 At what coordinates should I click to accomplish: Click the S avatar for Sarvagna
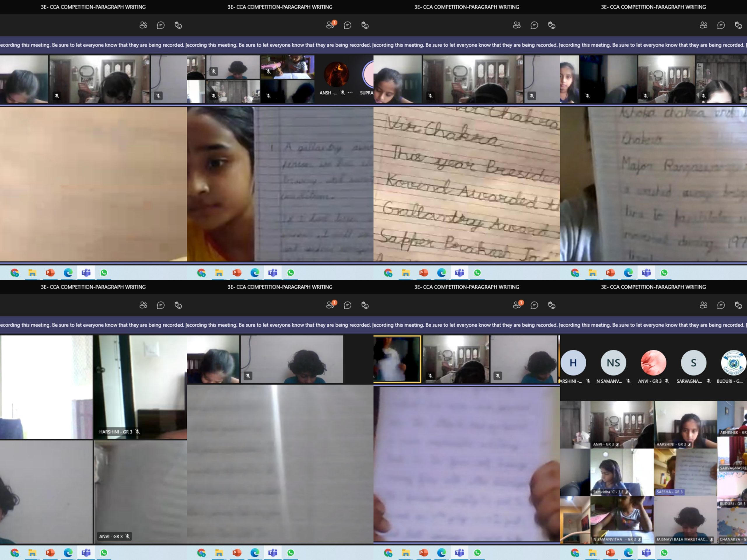[693, 363]
